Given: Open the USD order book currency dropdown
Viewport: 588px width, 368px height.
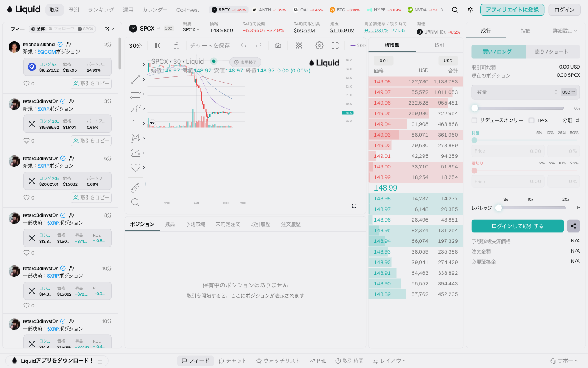Looking at the screenshot, I should coord(448,61).
